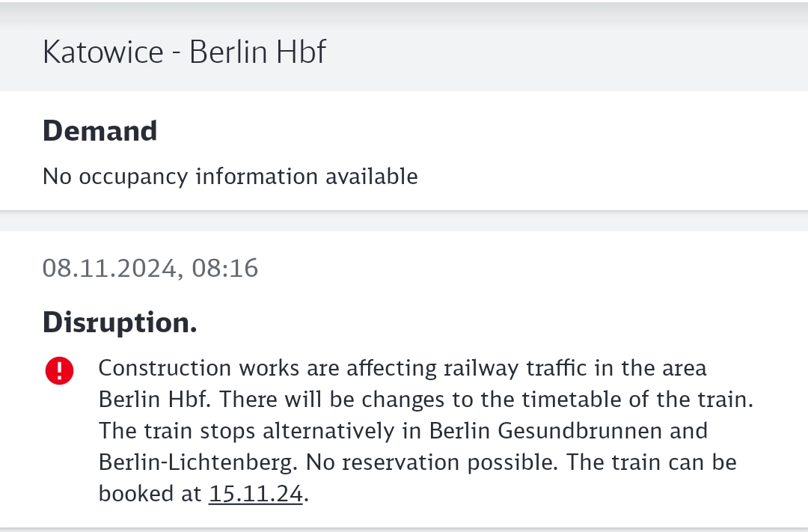Select the Disruption heading

click(120, 322)
